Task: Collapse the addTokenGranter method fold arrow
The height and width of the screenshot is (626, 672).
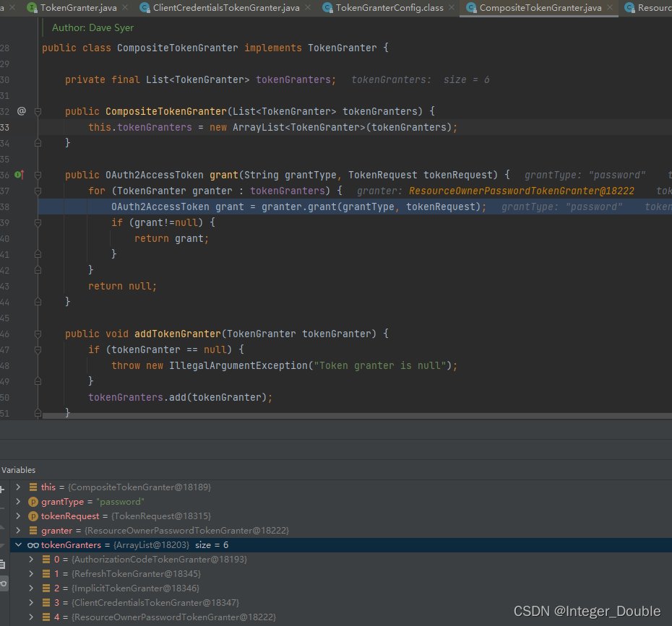Action: click(38, 334)
